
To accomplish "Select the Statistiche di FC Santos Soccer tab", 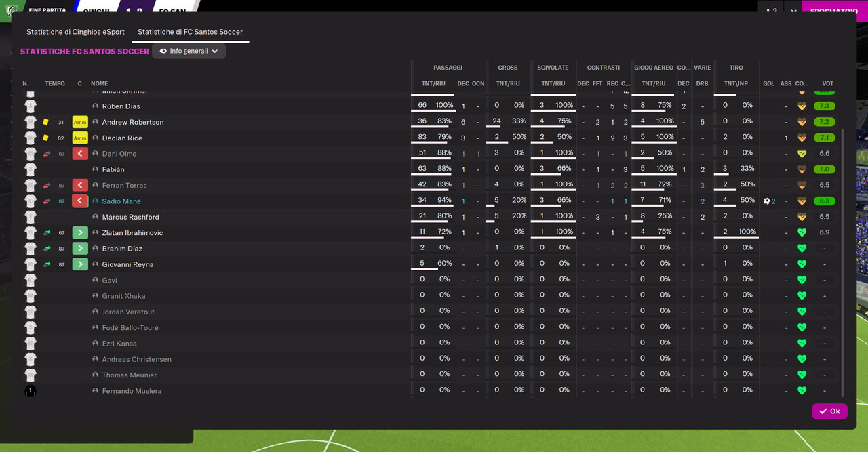I will pyautogui.click(x=190, y=32).
